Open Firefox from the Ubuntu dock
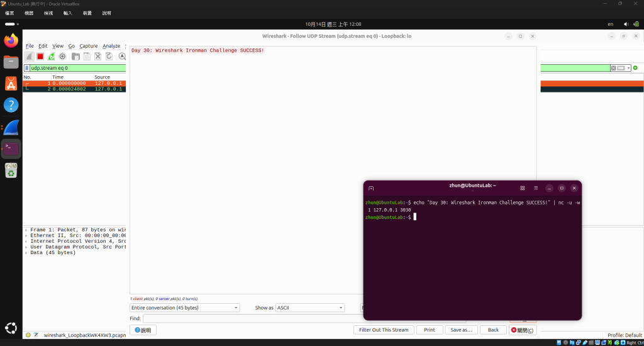644x346 pixels. pyautogui.click(x=11, y=40)
